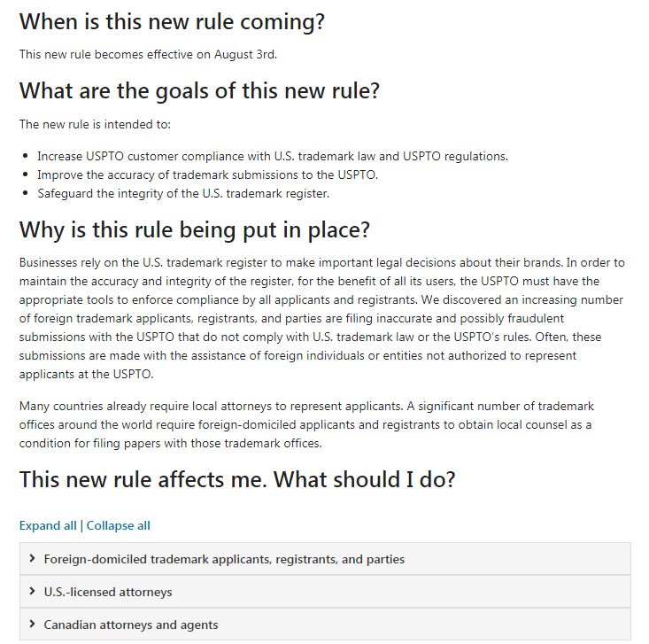Click the chevron icon beside U.S.-licensed attorneys
Screen dimensions: 649x644
(32, 592)
